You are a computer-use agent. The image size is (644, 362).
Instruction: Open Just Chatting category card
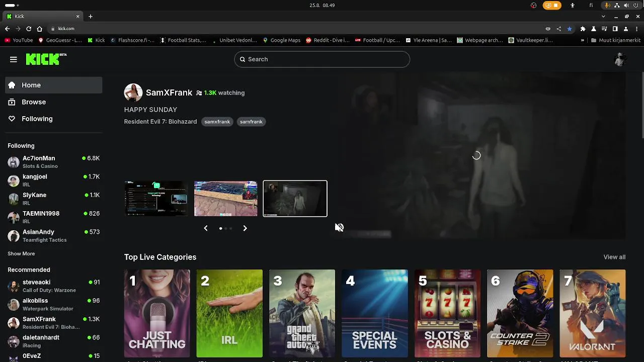[x=157, y=313]
